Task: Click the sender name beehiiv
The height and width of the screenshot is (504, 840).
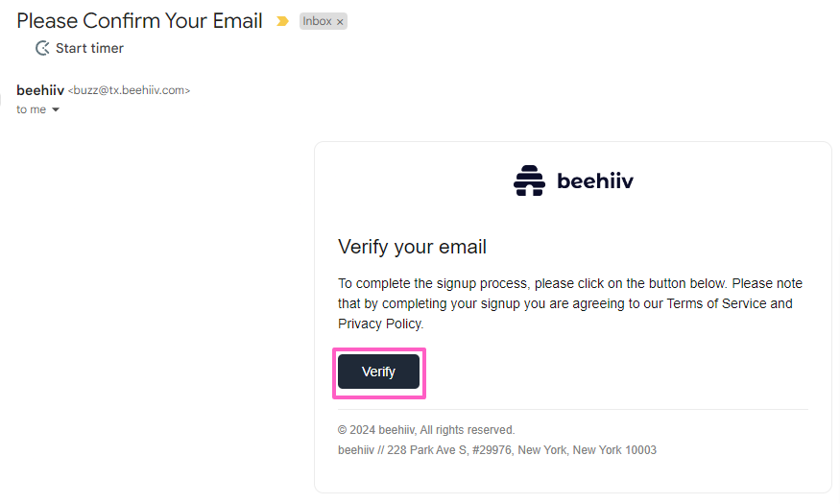Action: pyautogui.click(x=40, y=90)
